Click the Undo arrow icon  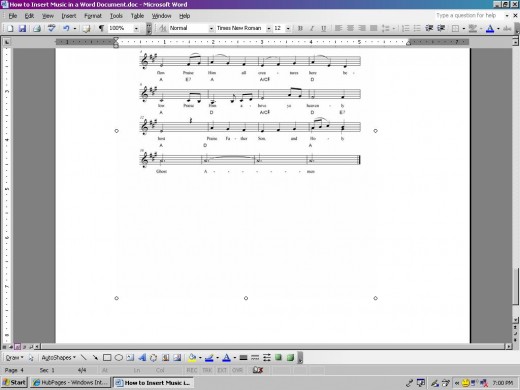pyautogui.click(x=66, y=28)
